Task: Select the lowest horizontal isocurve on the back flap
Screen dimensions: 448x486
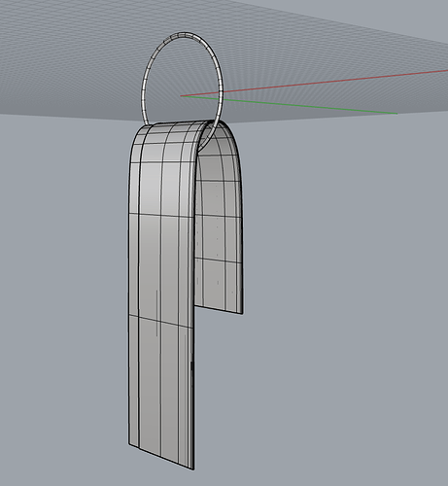Action: tap(219, 260)
